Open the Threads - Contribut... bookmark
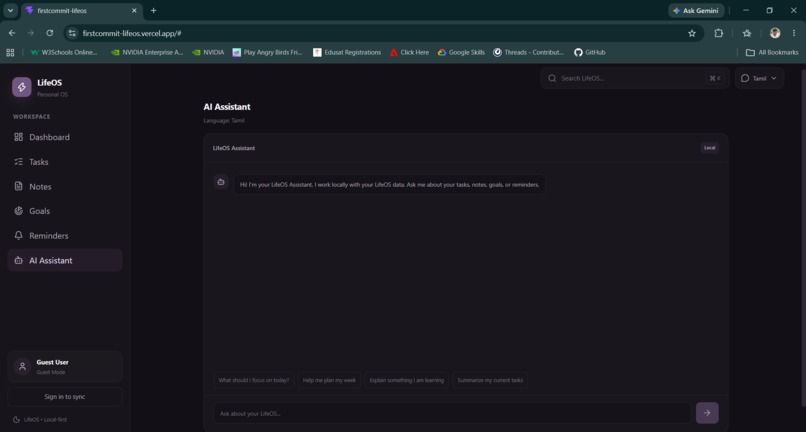The image size is (806, 432). pyautogui.click(x=528, y=52)
